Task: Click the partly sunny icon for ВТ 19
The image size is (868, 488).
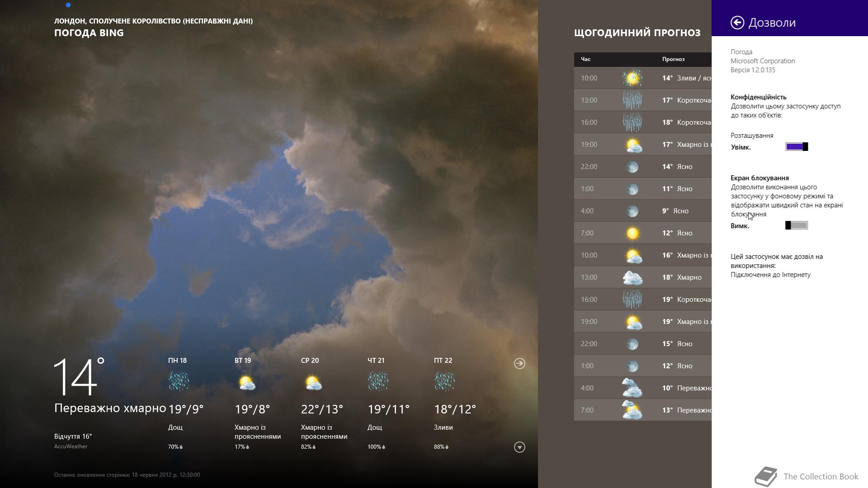Action: [246, 383]
